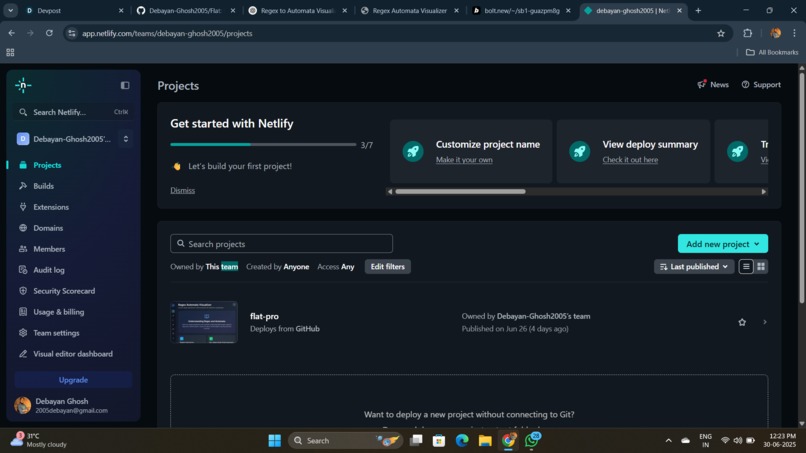Open the Add new project dropdown
806x453 pixels.
coord(723,244)
